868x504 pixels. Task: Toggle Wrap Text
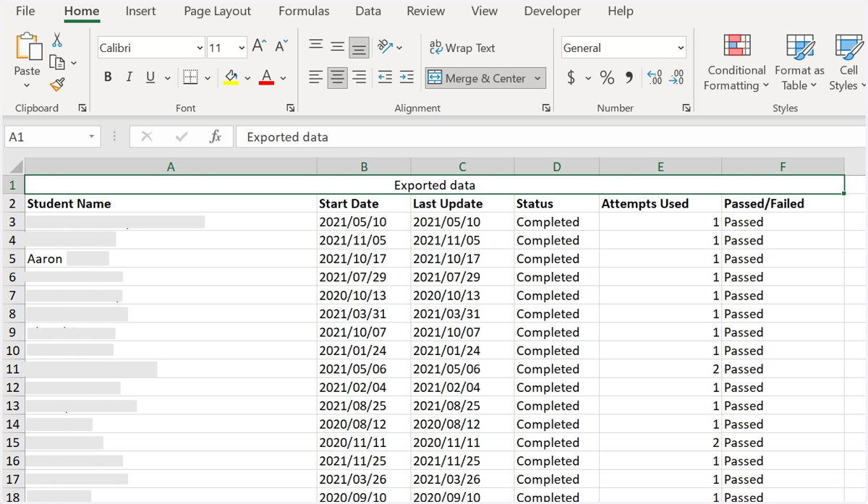462,48
